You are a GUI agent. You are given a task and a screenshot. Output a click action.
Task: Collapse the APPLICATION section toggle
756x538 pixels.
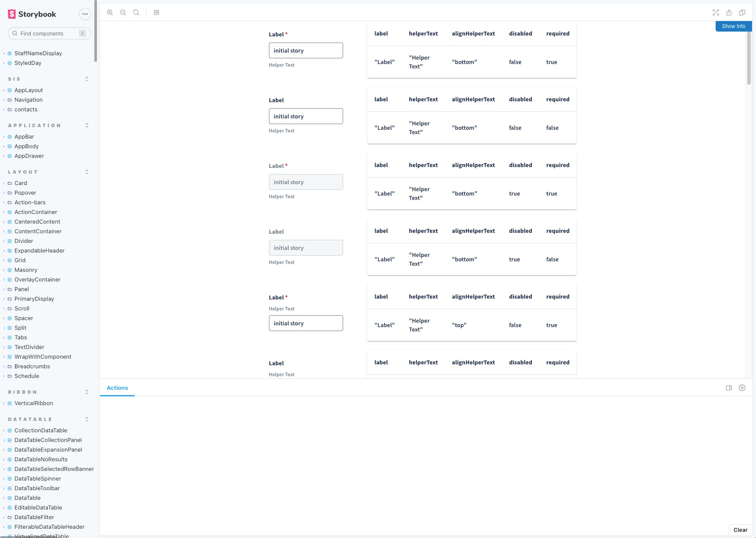point(87,125)
